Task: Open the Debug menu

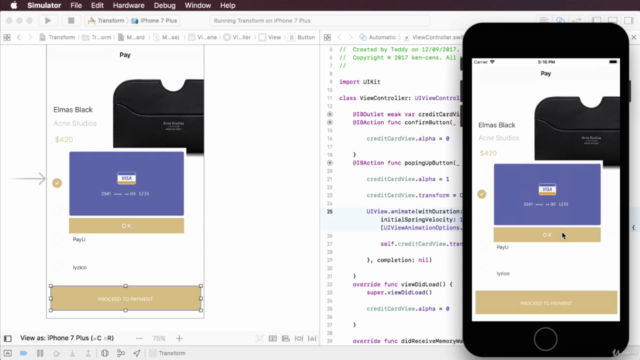Action: (x=164, y=5)
